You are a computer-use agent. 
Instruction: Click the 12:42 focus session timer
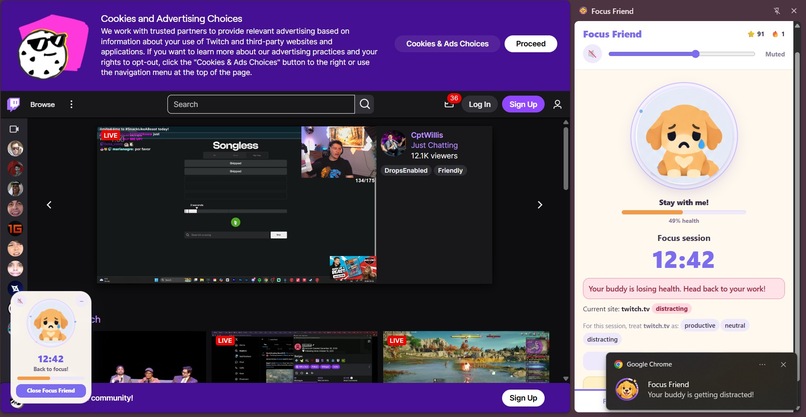tap(684, 260)
